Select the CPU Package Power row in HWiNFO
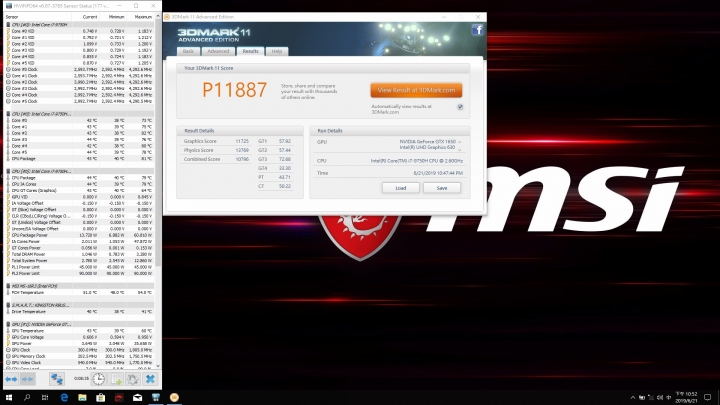The height and width of the screenshot is (405, 720). 80,235
